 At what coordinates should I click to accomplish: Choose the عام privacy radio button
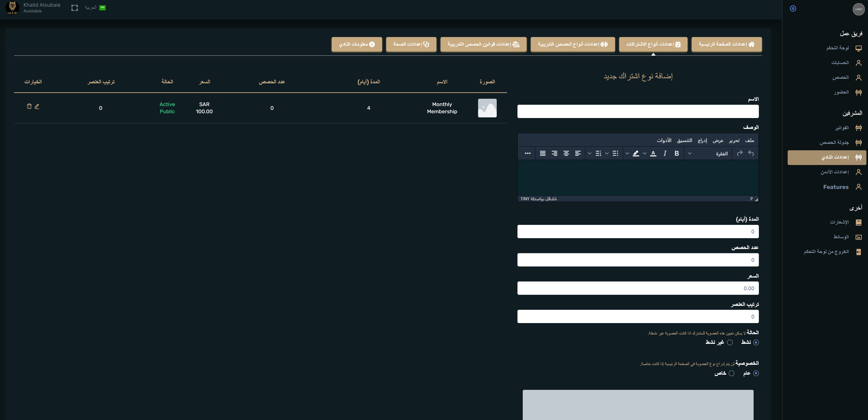[x=756, y=373]
